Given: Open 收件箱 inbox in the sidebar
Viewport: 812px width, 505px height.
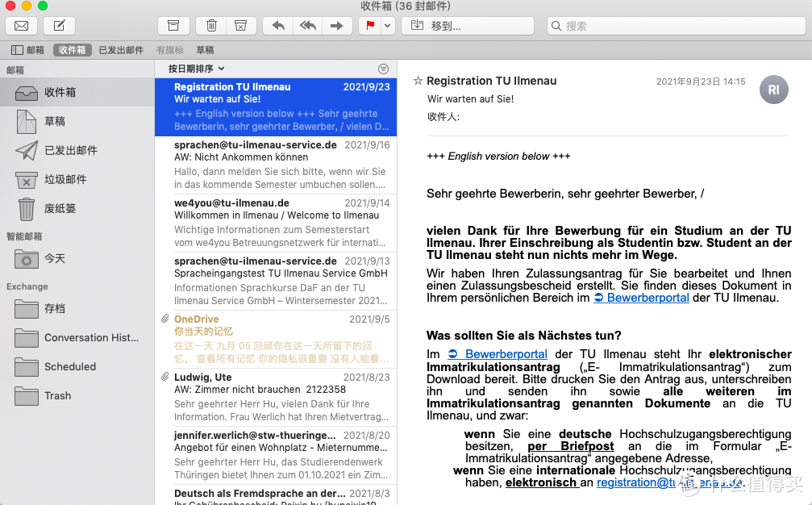Looking at the screenshot, I should [77, 92].
